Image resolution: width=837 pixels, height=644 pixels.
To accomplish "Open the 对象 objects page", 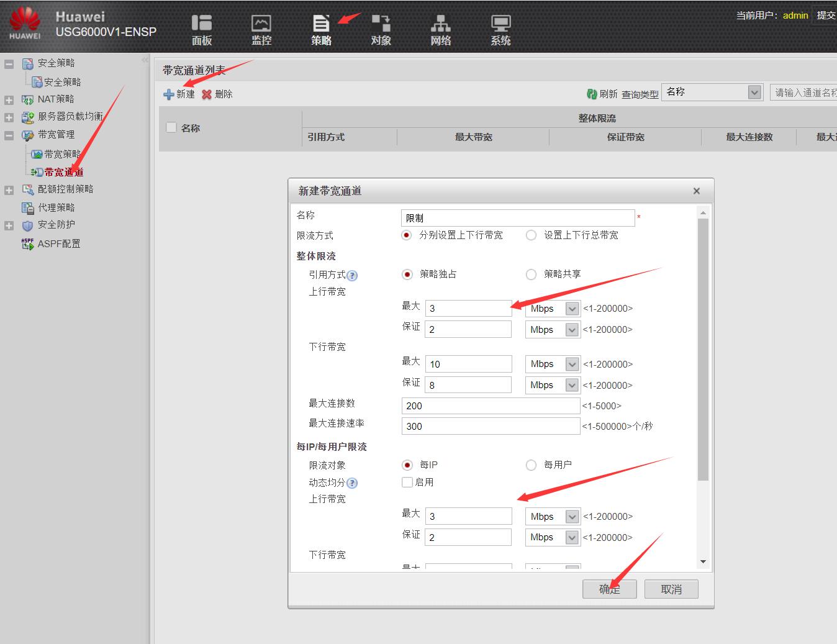I will (380, 29).
